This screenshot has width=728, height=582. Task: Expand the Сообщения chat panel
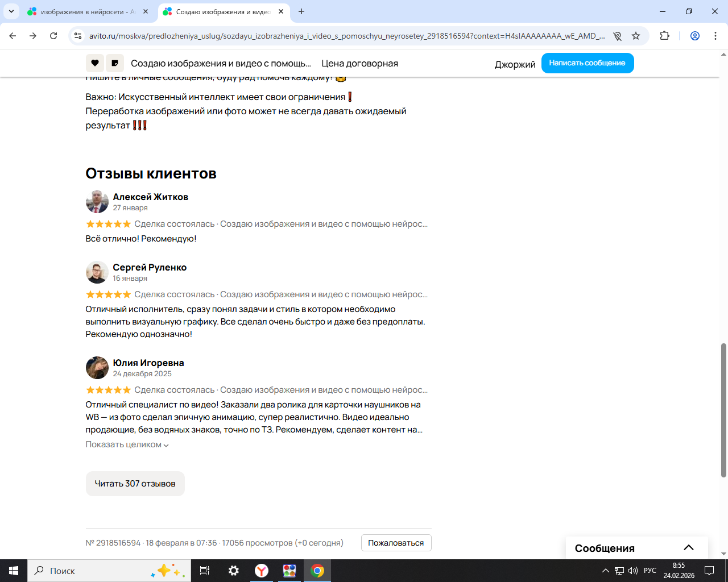(689, 548)
